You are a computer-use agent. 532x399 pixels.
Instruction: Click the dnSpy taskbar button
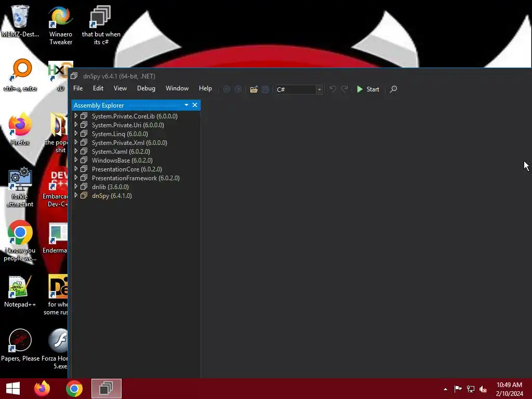(x=106, y=389)
